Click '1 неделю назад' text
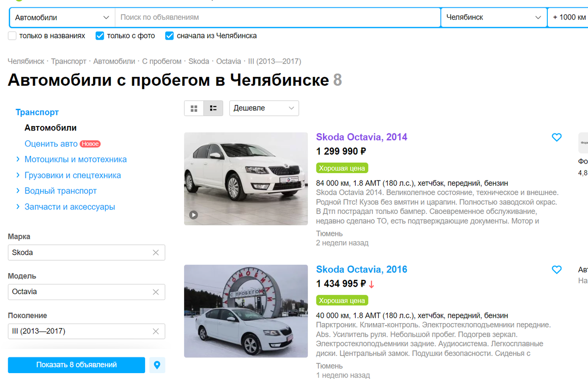The image size is (588, 379). [x=343, y=376]
